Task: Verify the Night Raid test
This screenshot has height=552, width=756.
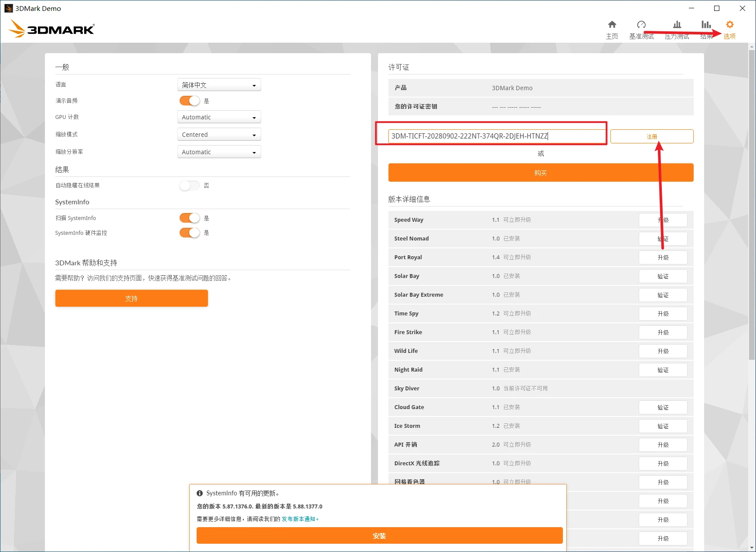Action: click(x=663, y=370)
